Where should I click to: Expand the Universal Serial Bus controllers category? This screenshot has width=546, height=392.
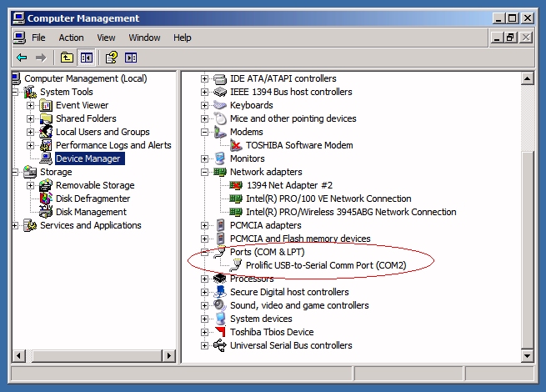(204, 345)
